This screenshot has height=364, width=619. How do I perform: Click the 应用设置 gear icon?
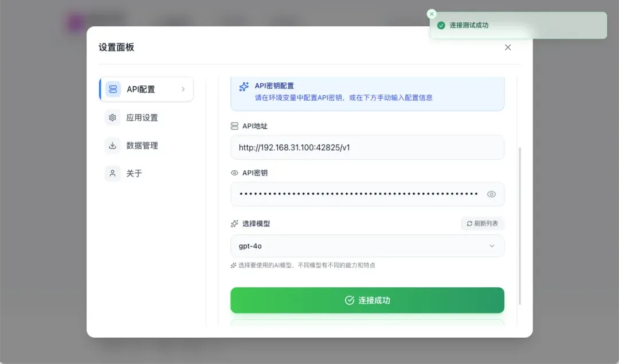[113, 118]
